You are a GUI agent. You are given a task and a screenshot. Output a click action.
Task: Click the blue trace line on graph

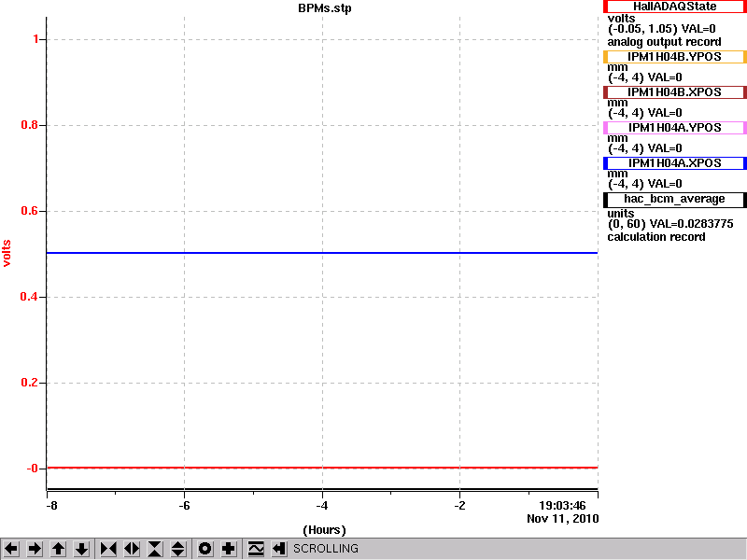pyautogui.click(x=322, y=253)
